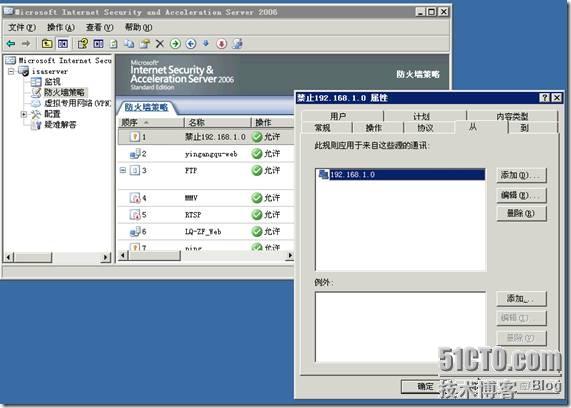Click the green check icon on LQ-ZF_Web row
Viewport: 571px width, 408px height.
(x=257, y=232)
